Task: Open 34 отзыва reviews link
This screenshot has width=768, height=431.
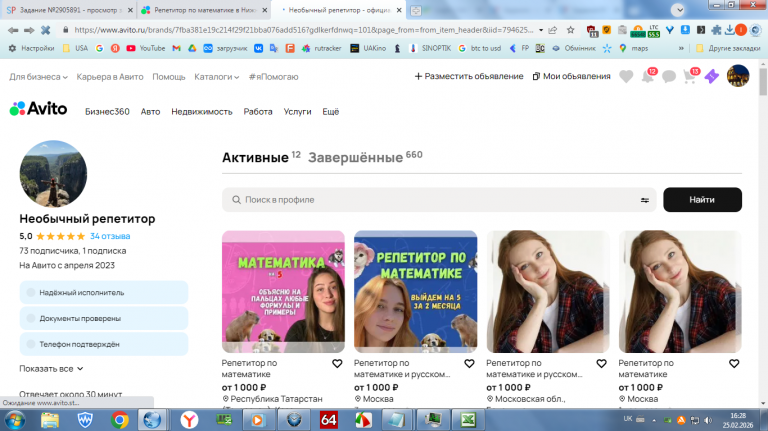Action: coord(110,236)
